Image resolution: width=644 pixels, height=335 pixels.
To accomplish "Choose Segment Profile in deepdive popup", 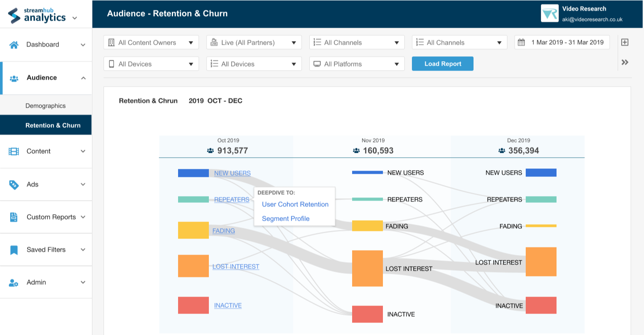I will [286, 219].
